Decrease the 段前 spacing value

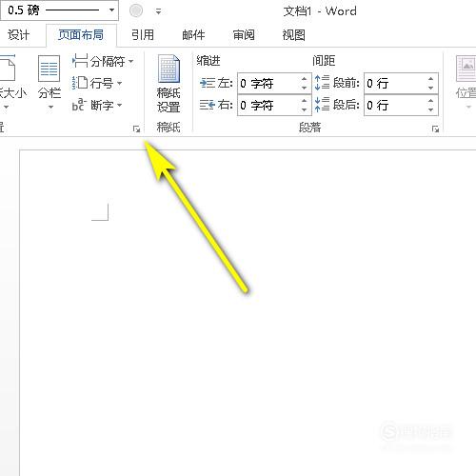pos(430,88)
